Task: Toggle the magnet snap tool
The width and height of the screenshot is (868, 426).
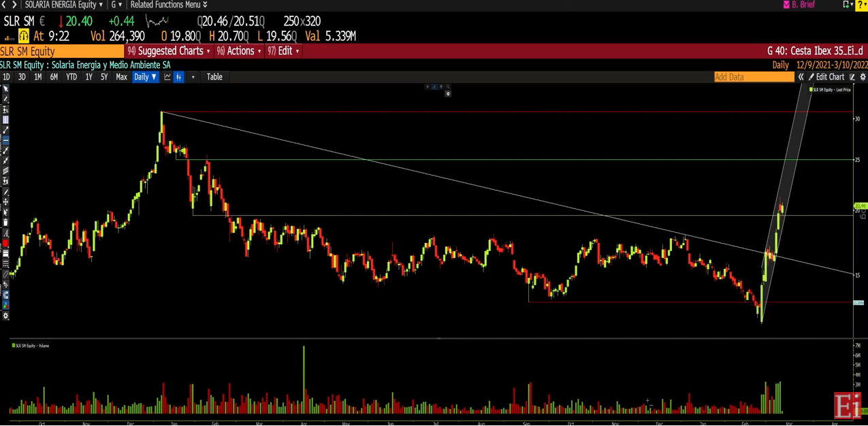Action: (5, 295)
